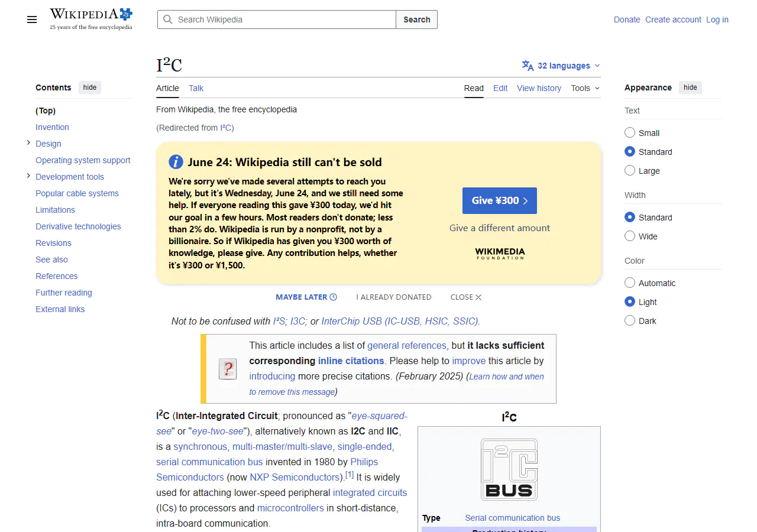This screenshot has height=532, width=757.
Task: Select Large text size
Action: pyautogui.click(x=630, y=171)
